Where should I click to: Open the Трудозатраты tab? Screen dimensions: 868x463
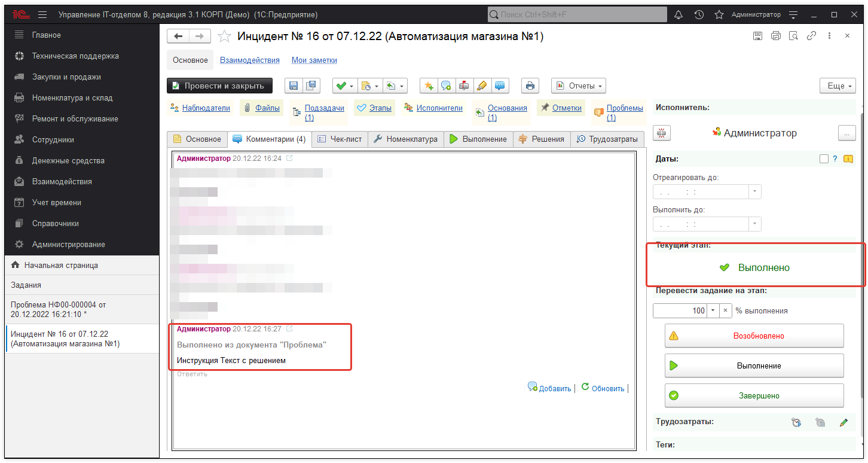point(607,139)
